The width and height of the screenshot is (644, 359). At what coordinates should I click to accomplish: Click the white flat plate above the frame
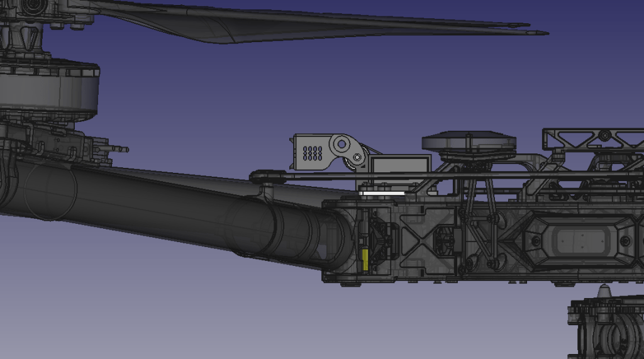(x=380, y=194)
